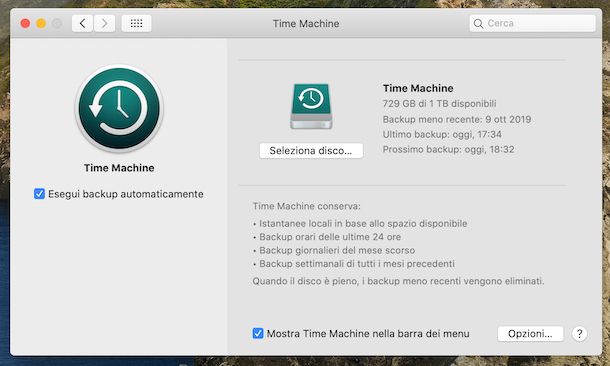The height and width of the screenshot is (366, 610).
Task: Focus the Cerca search field
Action: 532,23
